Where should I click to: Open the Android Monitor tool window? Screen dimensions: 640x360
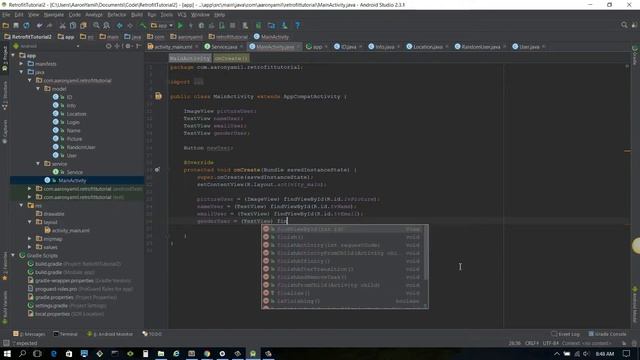click(110, 334)
